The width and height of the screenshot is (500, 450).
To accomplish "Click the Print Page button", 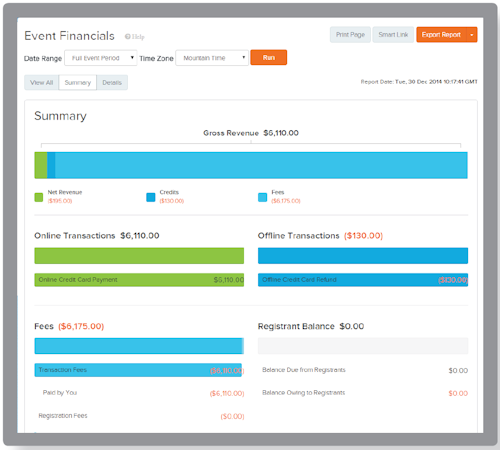I will pos(350,35).
